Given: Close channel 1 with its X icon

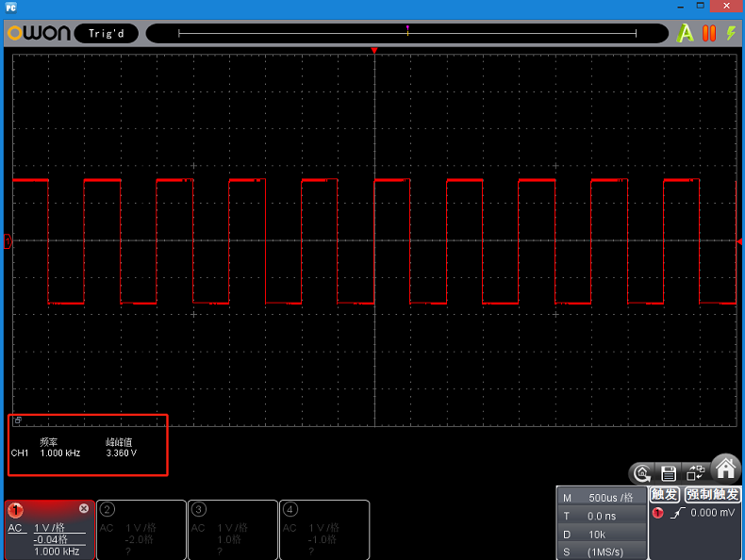Looking at the screenshot, I should [84, 509].
